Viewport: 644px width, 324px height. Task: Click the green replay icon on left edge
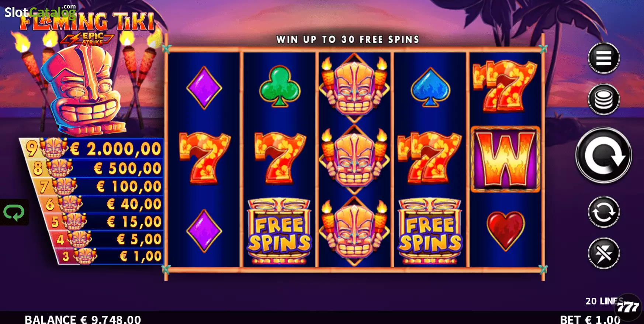tap(14, 213)
